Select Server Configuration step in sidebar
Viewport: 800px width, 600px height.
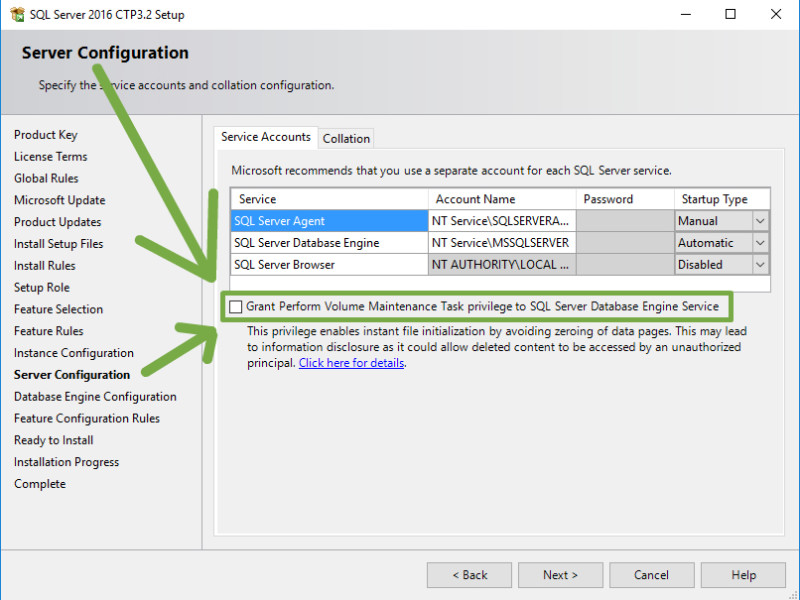(72, 375)
